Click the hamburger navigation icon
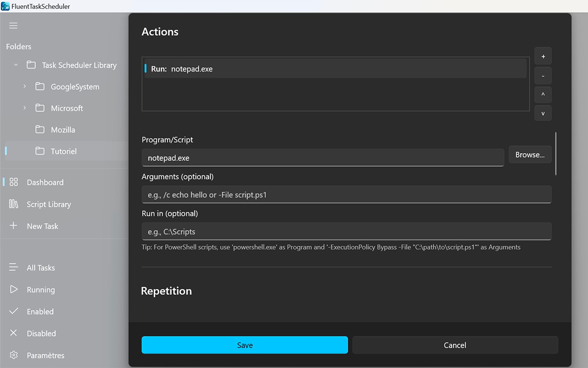The height and width of the screenshot is (368, 588). pos(13,26)
